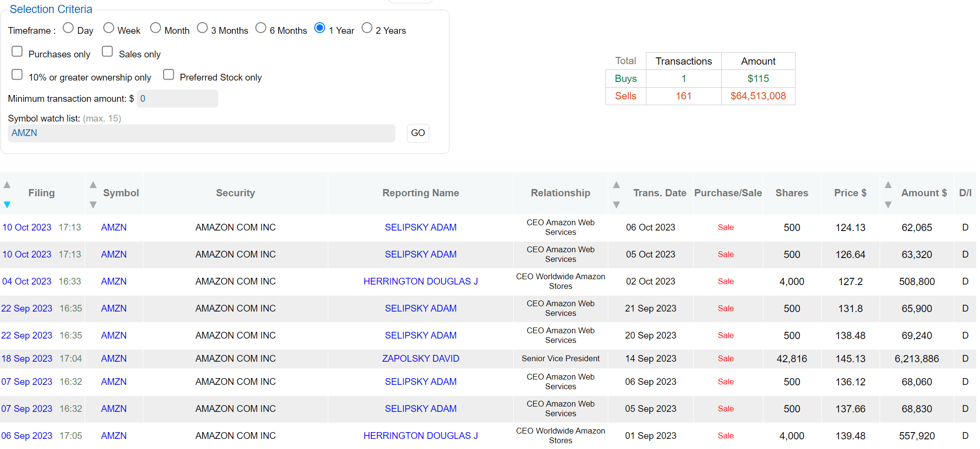Open the 04 Oct 2023 filing link
The height and width of the screenshot is (449, 980).
tap(27, 282)
